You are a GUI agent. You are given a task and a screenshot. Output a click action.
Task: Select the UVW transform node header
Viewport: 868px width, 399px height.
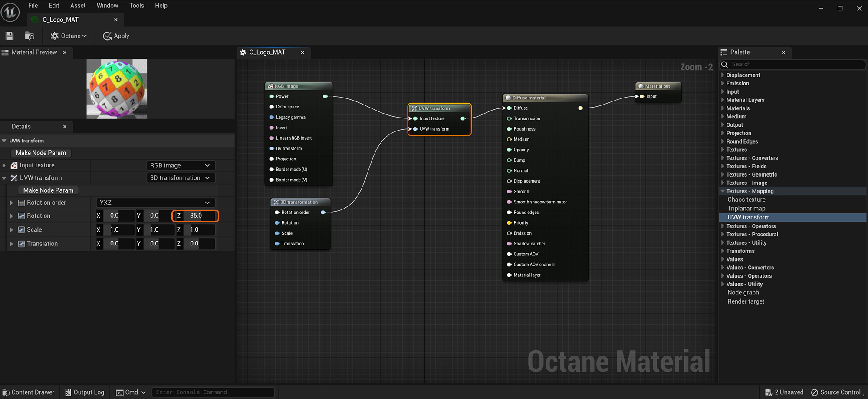439,108
